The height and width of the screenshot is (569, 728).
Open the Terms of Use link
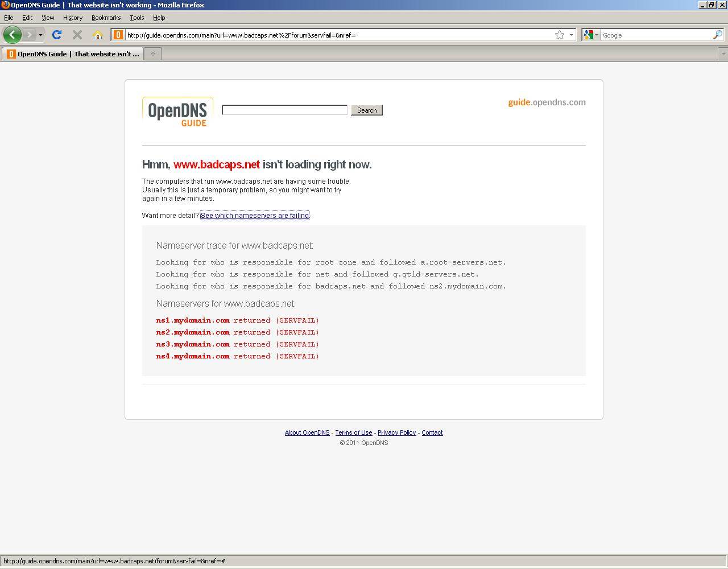(x=354, y=432)
